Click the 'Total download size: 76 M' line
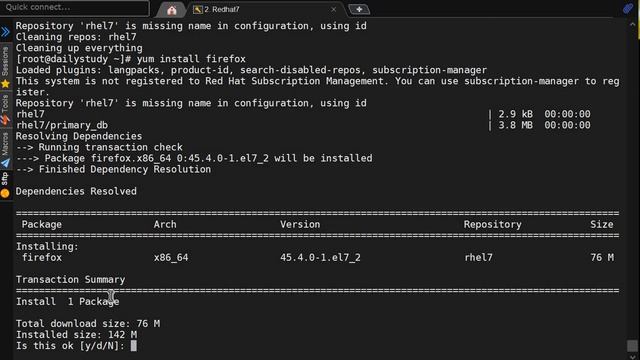This screenshot has width=640, height=360. pyautogui.click(x=88, y=324)
